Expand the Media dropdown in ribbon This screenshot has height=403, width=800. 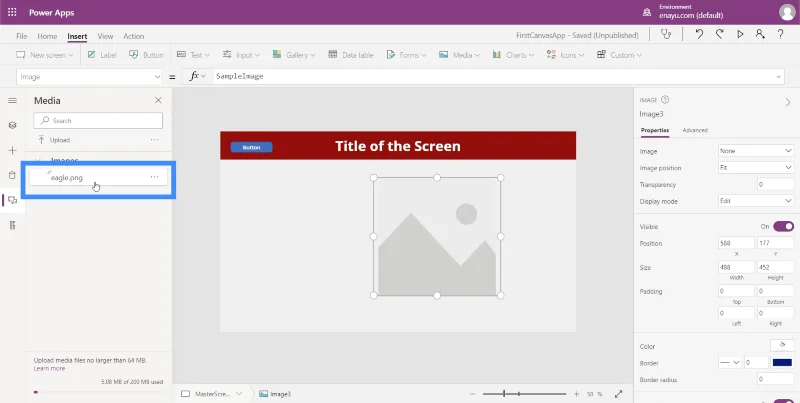pyautogui.click(x=459, y=55)
